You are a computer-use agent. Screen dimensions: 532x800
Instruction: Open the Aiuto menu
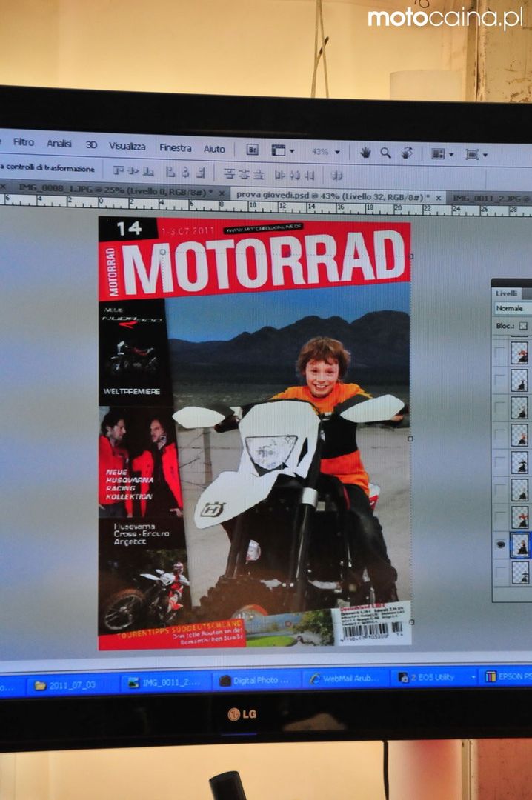(214, 149)
